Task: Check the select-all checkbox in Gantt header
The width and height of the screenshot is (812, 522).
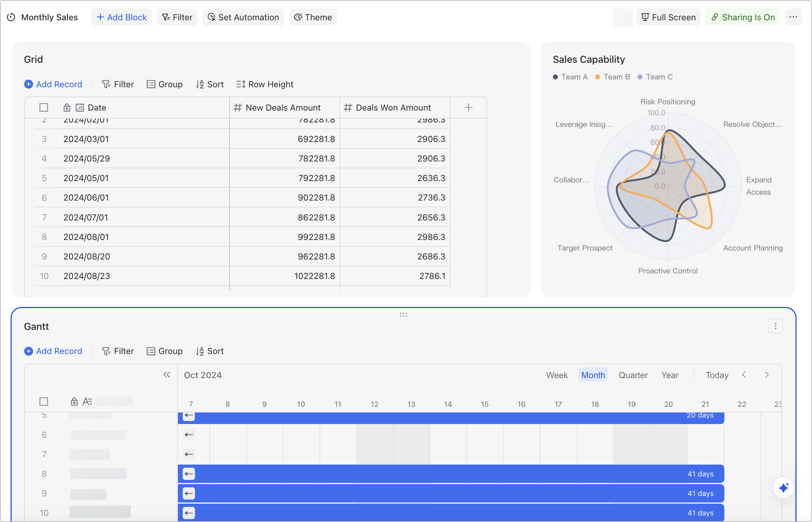Action: tap(43, 401)
